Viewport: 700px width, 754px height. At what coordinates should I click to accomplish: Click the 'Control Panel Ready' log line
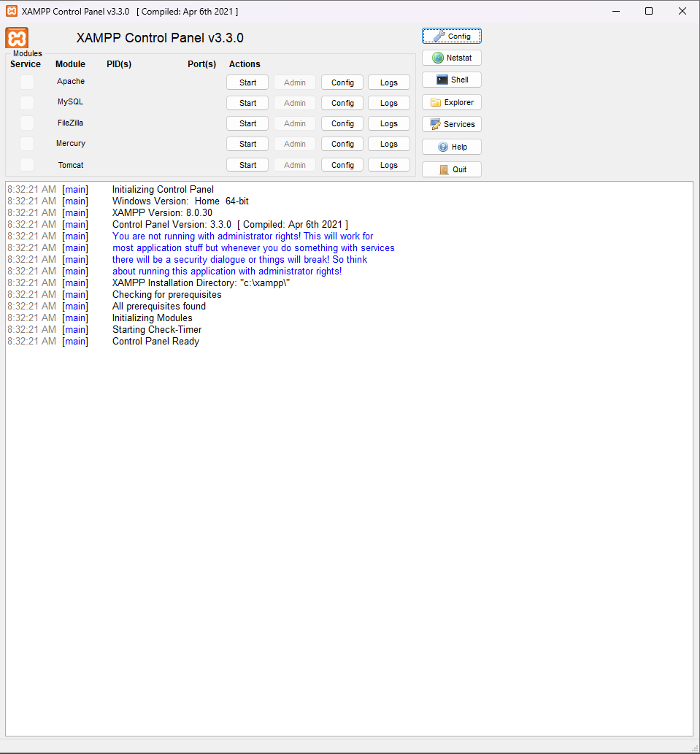pyautogui.click(x=155, y=342)
